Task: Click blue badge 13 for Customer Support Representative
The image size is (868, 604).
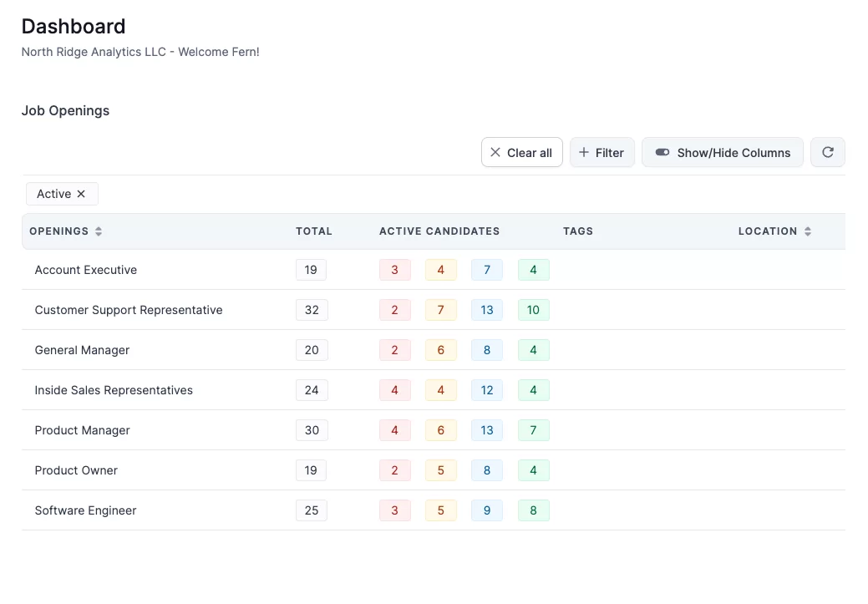Action: coord(487,310)
